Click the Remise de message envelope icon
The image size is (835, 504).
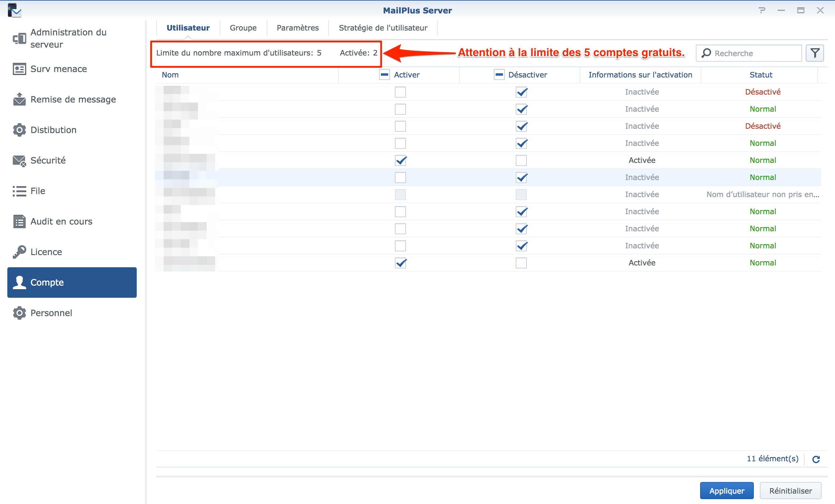19,99
